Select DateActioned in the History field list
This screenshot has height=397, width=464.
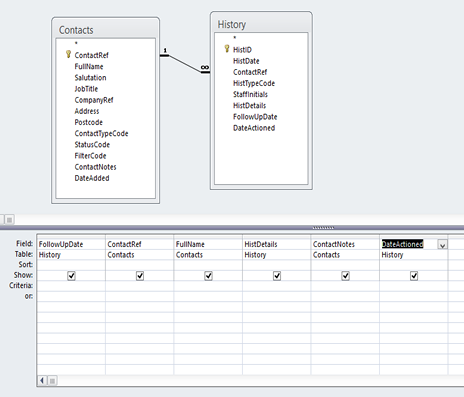[254, 128]
